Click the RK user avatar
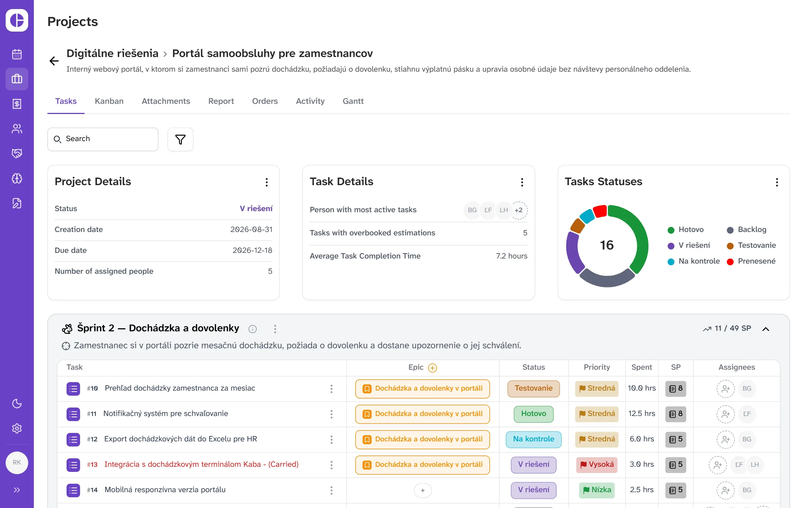Viewport: 812px width, 508px height. coord(17,463)
